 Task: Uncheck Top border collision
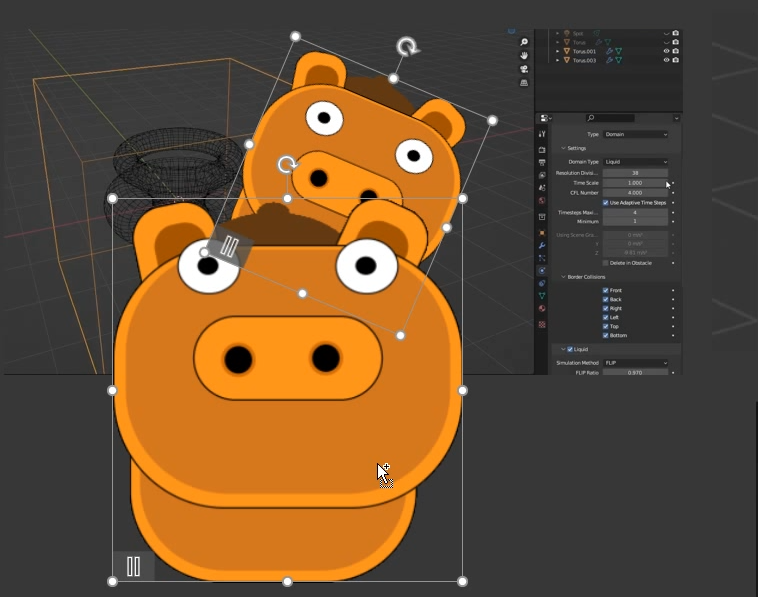605,326
